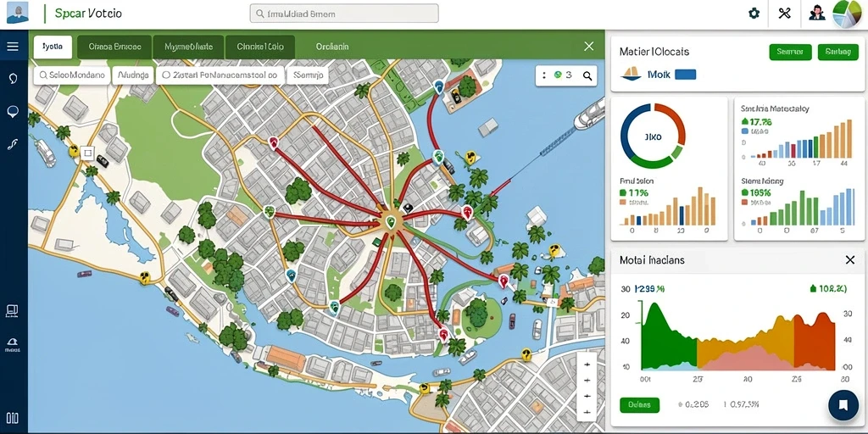Open the Afudnge filter chip
Viewport: 868px width, 434px height.
[133, 75]
